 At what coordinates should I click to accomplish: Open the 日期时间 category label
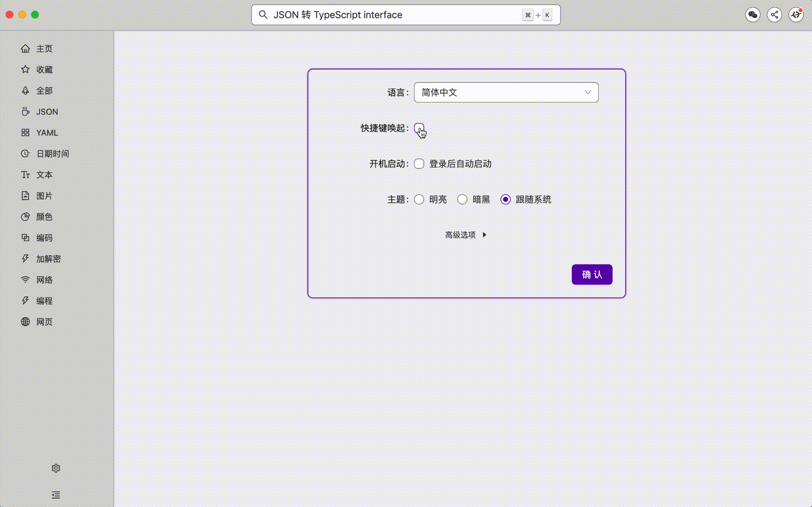point(53,153)
